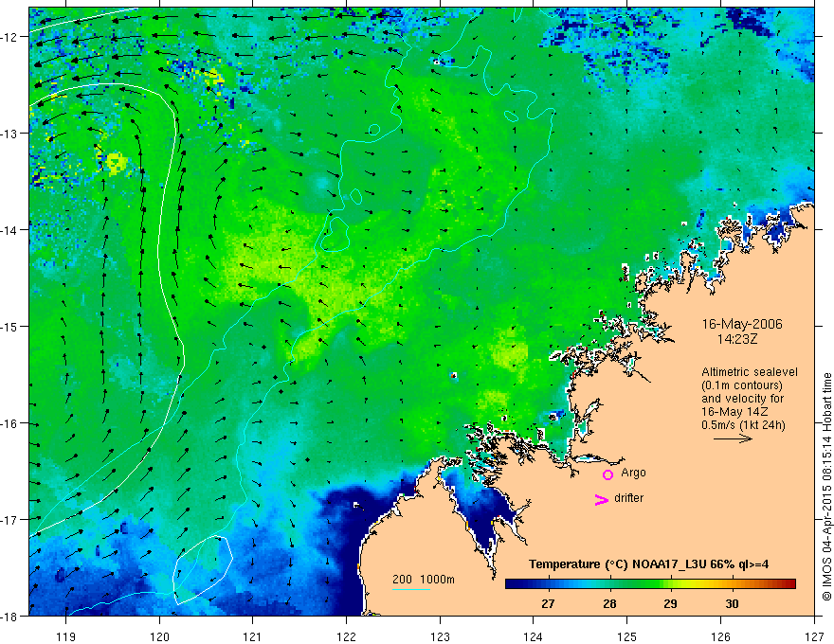Click the cyan depth contour legend line
This screenshot has height=644, width=834.
point(411,589)
